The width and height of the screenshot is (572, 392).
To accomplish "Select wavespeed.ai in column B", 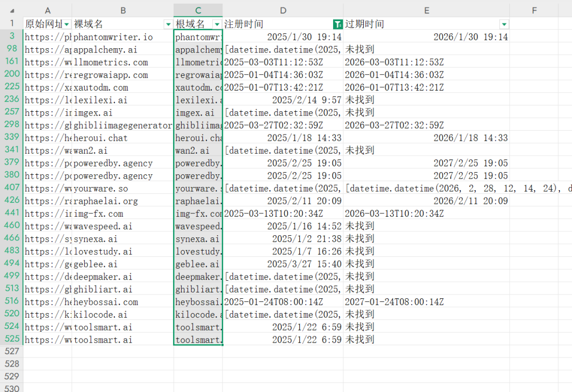I will click(123, 226).
